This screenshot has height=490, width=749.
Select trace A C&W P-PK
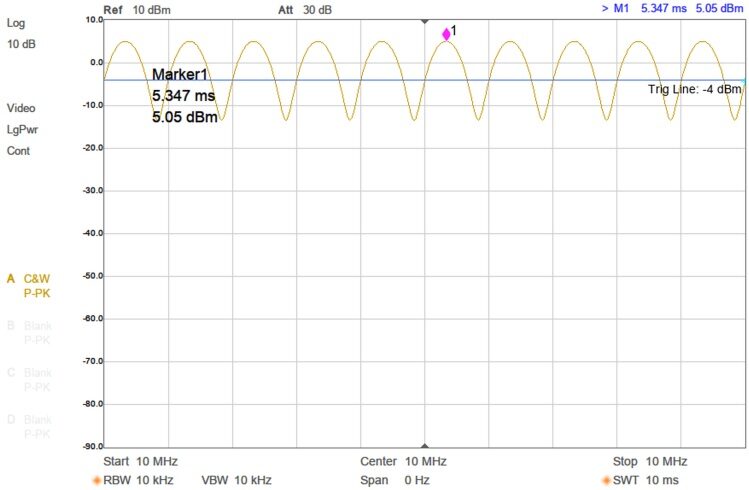coord(29,286)
